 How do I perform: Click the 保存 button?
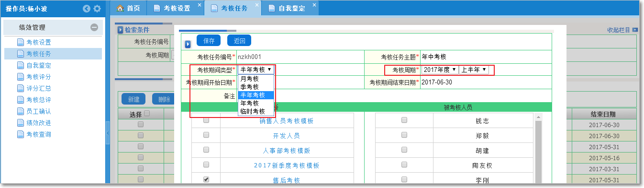[209, 41]
